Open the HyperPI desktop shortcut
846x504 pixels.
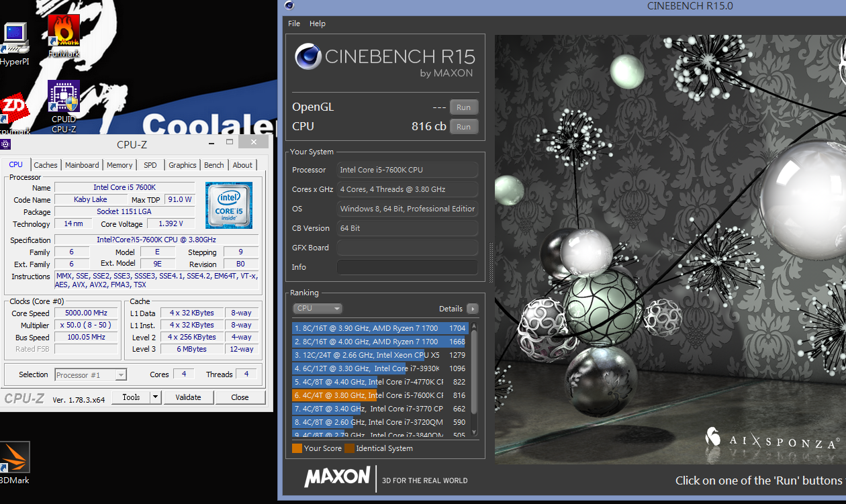pos(14,44)
